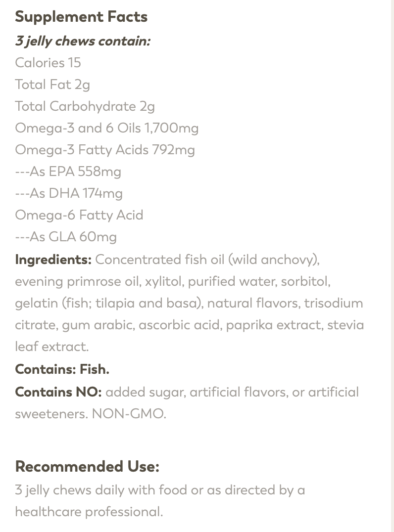The image size is (394, 532).
Task: Click the "leaf extract." text
Action: [x=52, y=347]
